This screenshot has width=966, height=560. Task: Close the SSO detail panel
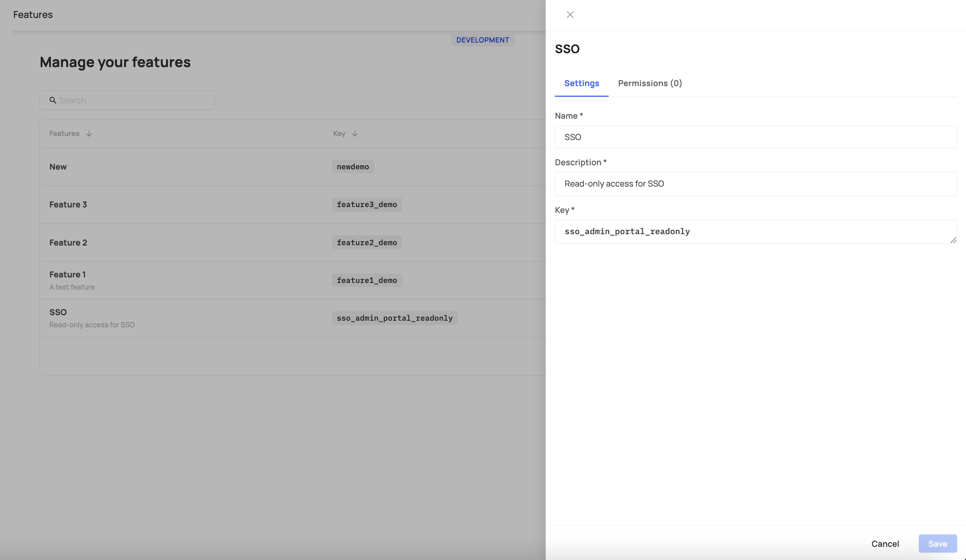pyautogui.click(x=570, y=14)
